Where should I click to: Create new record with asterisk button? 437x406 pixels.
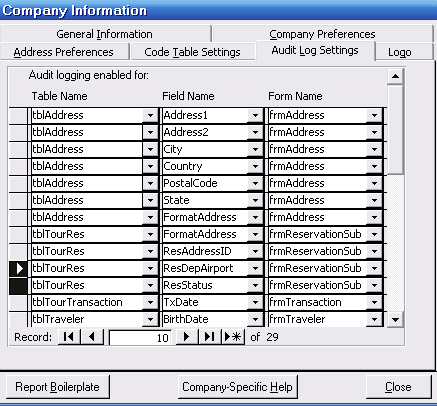(x=233, y=337)
